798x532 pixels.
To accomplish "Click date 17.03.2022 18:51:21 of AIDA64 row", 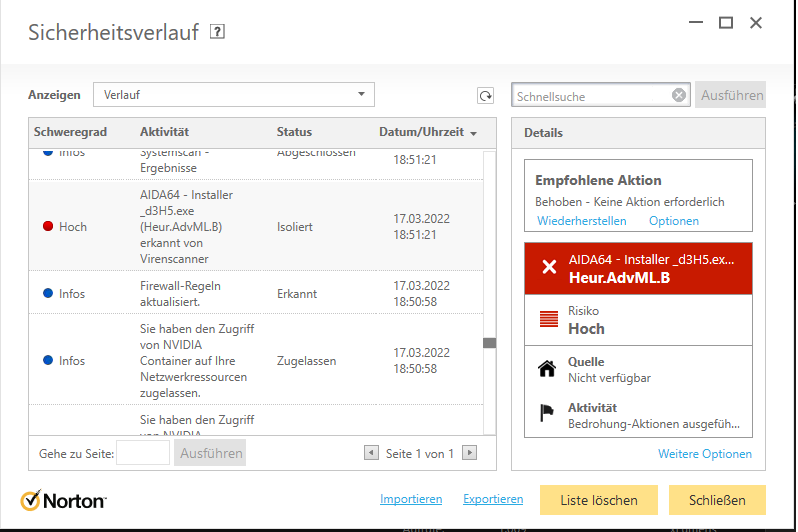I will pos(421,227).
